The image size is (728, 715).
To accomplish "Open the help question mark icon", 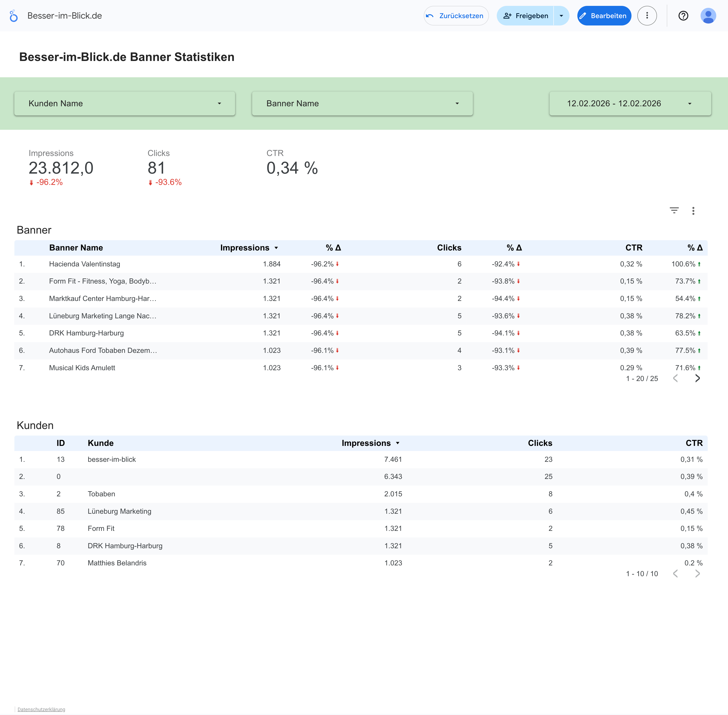I will click(x=683, y=16).
